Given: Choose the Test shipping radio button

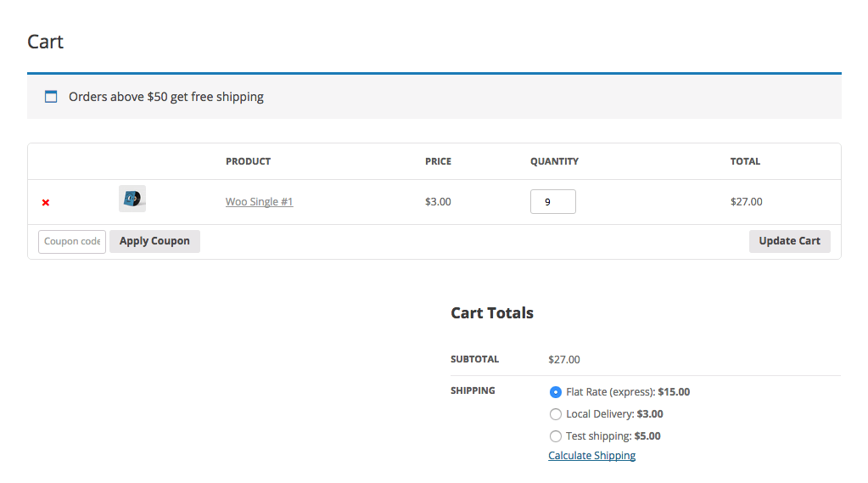Looking at the screenshot, I should [556, 436].
